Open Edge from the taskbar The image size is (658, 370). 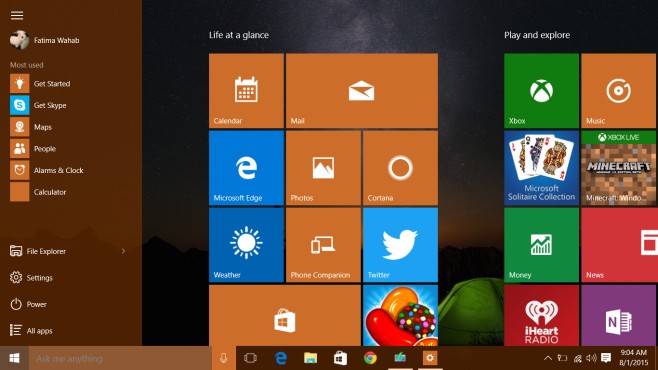point(281,358)
